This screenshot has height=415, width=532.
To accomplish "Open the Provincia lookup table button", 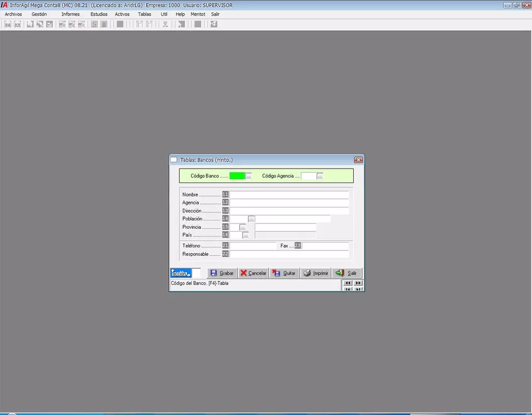I will 243,227.
